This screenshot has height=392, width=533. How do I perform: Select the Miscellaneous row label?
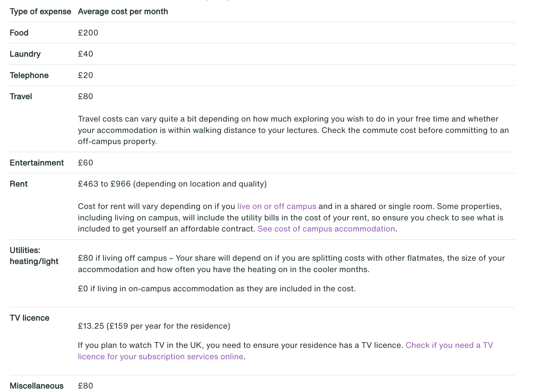[37, 386]
